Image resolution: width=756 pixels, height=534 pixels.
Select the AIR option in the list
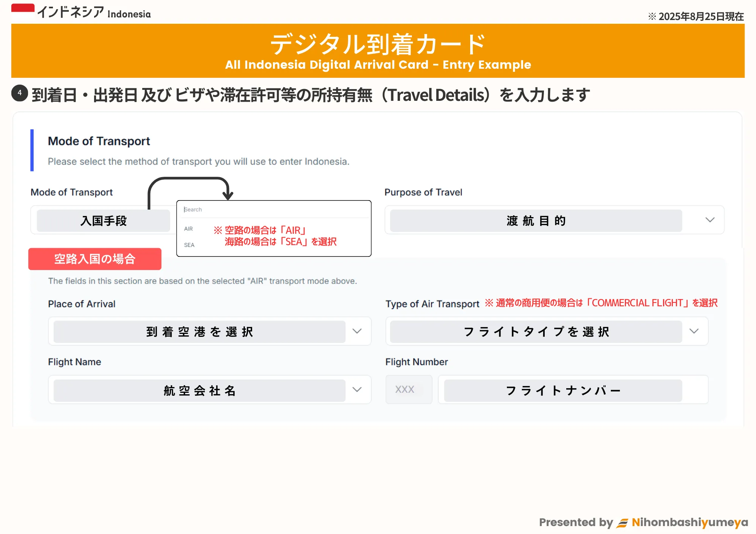[x=189, y=229]
